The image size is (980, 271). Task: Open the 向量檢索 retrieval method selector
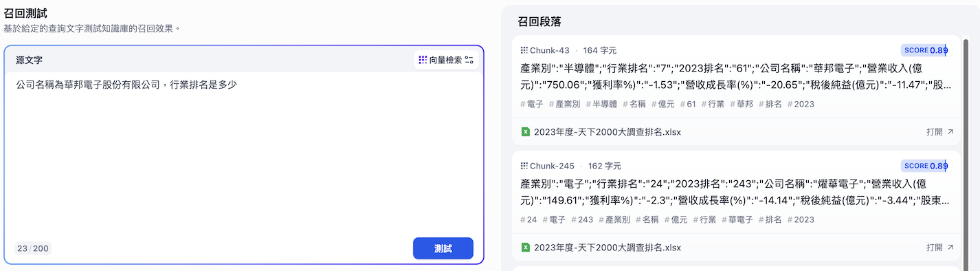[447, 60]
